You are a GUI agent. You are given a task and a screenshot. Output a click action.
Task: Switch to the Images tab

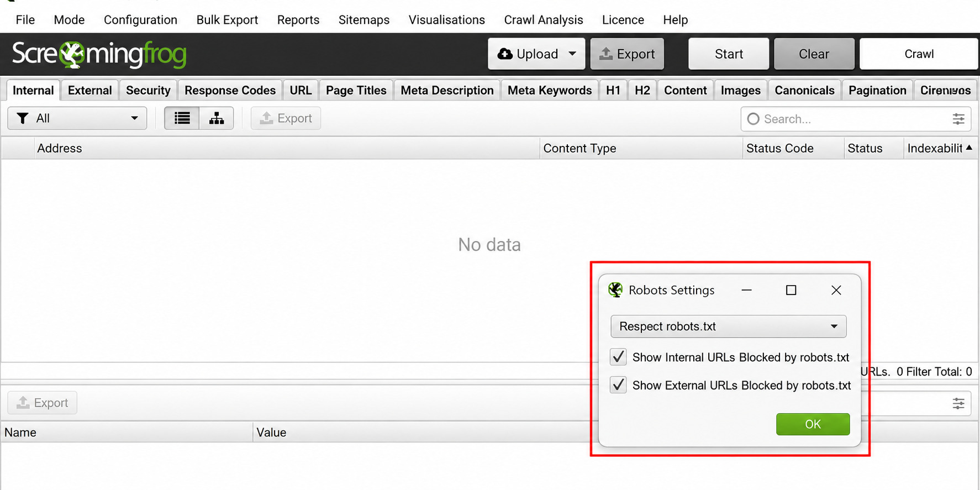pos(741,91)
